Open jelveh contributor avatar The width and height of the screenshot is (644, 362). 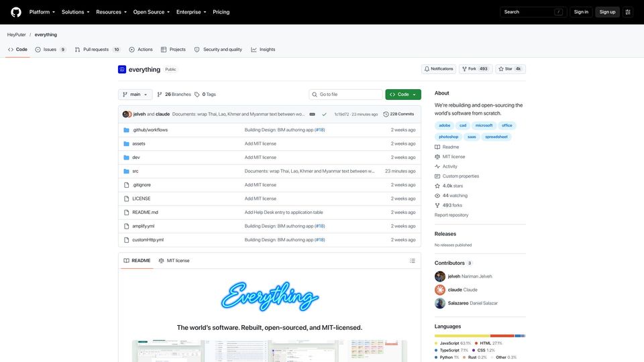(440, 276)
